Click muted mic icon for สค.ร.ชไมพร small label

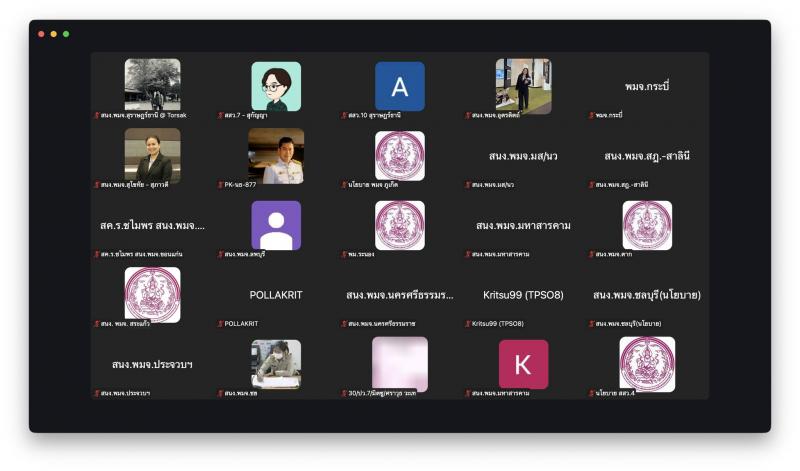click(x=96, y=254)
